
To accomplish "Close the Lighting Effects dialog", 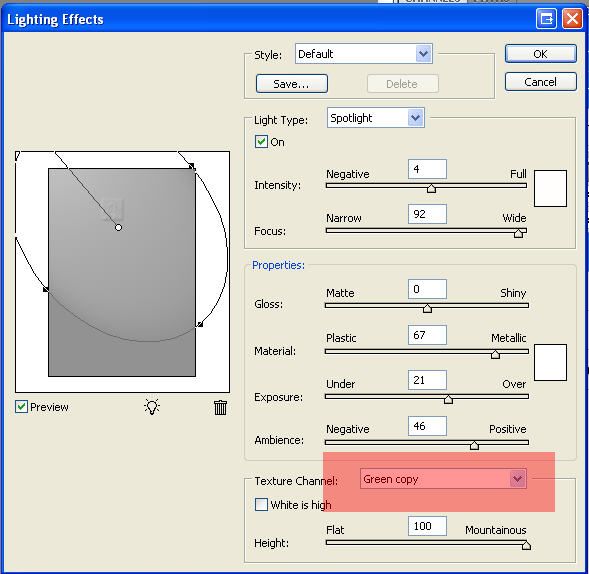I will tap(572, 18).
